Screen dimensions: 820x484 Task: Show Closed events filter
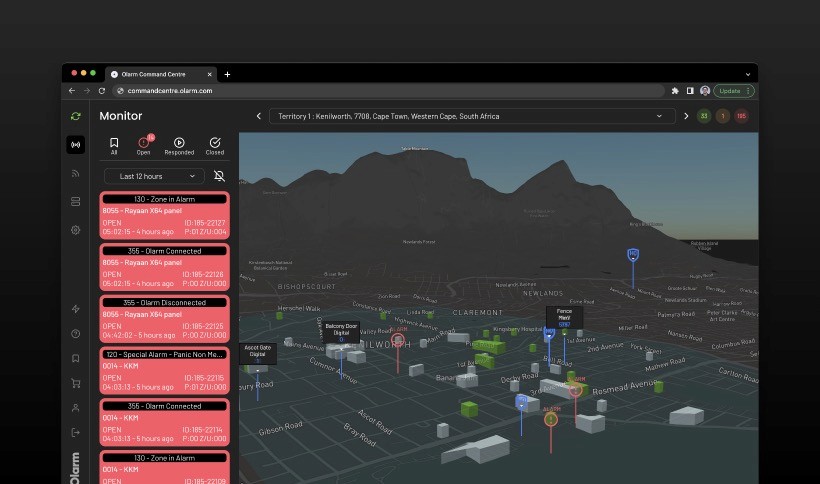coord(214,146)
